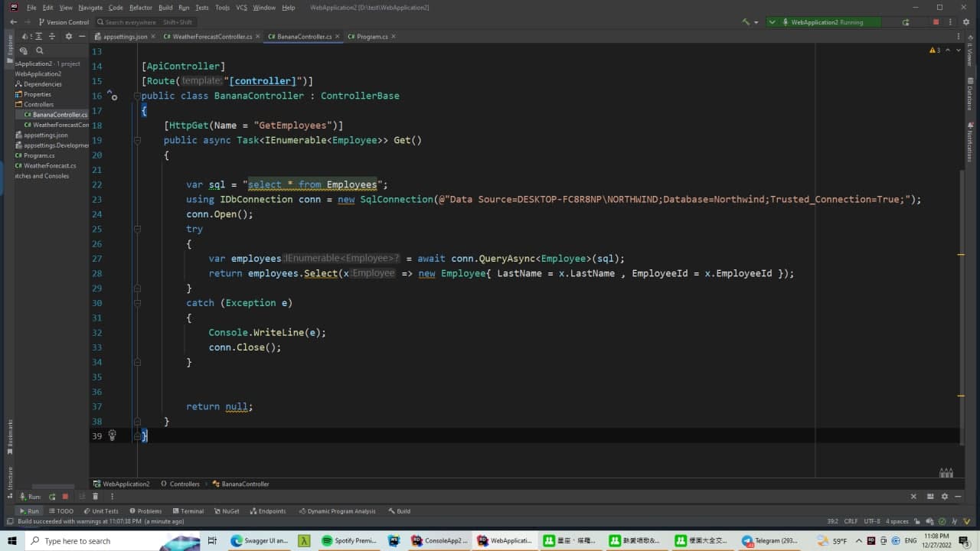Screen dimensions: 980x551
Task: Click the trash icon in the Run panel
Action: click(x=95, y=497)
